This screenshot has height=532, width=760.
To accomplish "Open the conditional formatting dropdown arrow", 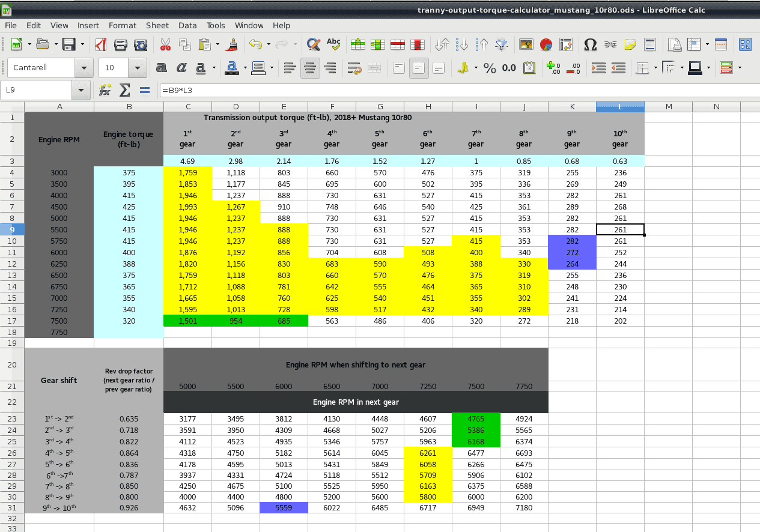I will (x=740, y=68).
